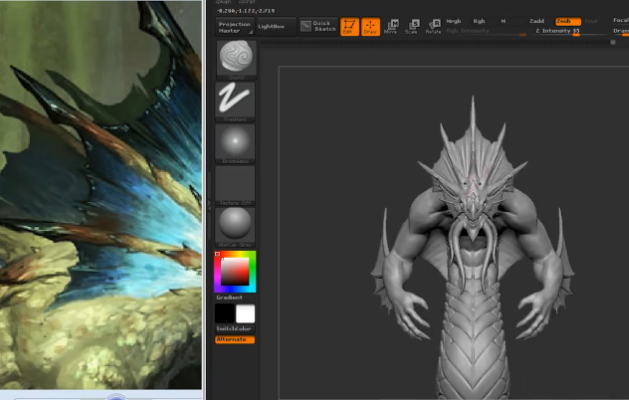The width and height of the screenshot is (629, 400).
Task: Click the small square at top shelf end
Action: 613,43
